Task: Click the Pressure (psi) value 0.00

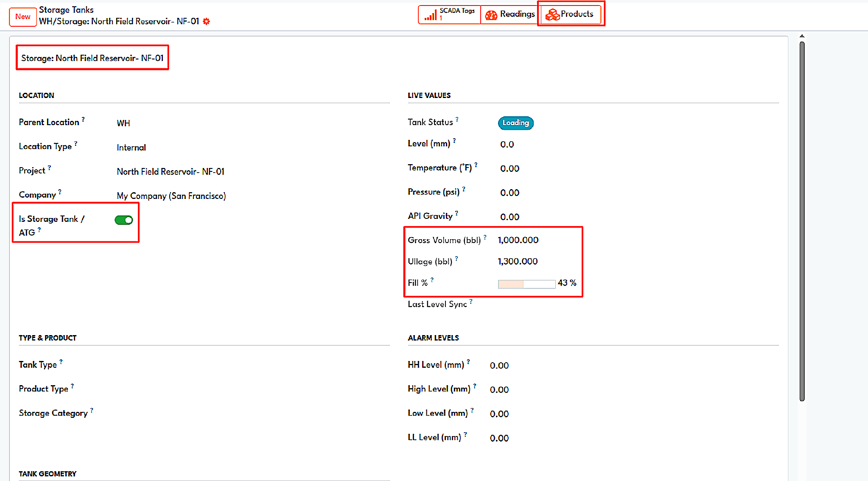Action: pos(510,193)
